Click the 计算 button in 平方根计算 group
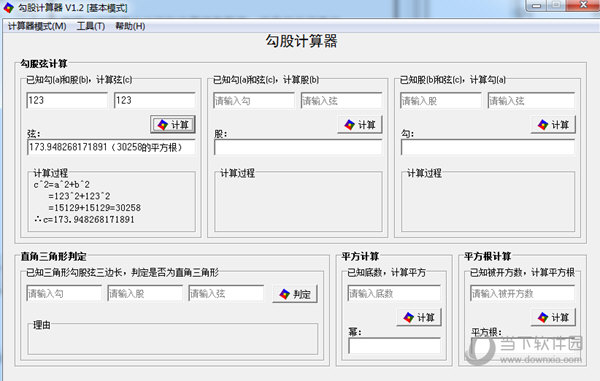The height and width of the screenshot is (381, 600). (553, 317)
